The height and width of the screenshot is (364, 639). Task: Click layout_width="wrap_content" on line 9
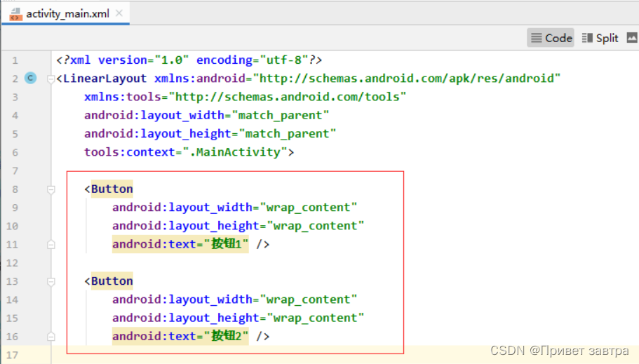235,208
